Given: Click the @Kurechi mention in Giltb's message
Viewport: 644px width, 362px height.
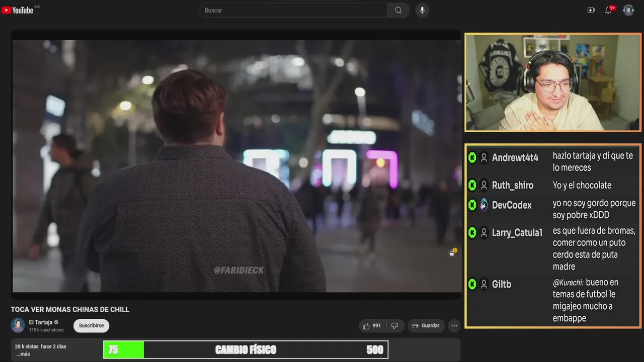Looking at the screenshot, I should tap(568, 283).
